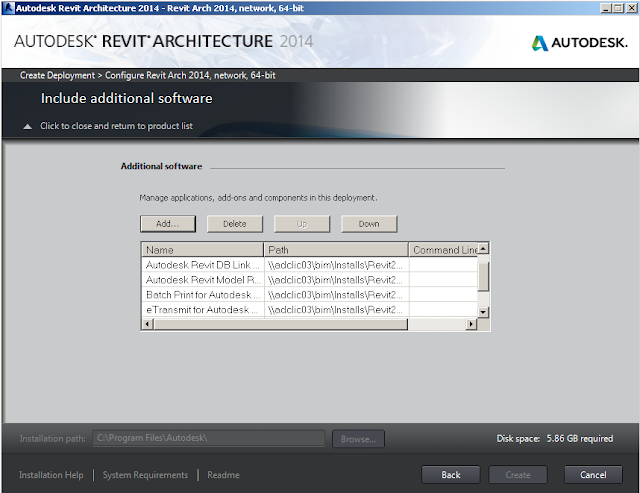
Task: Click the list's scroll left arrow
Action: tap(147, 324)
